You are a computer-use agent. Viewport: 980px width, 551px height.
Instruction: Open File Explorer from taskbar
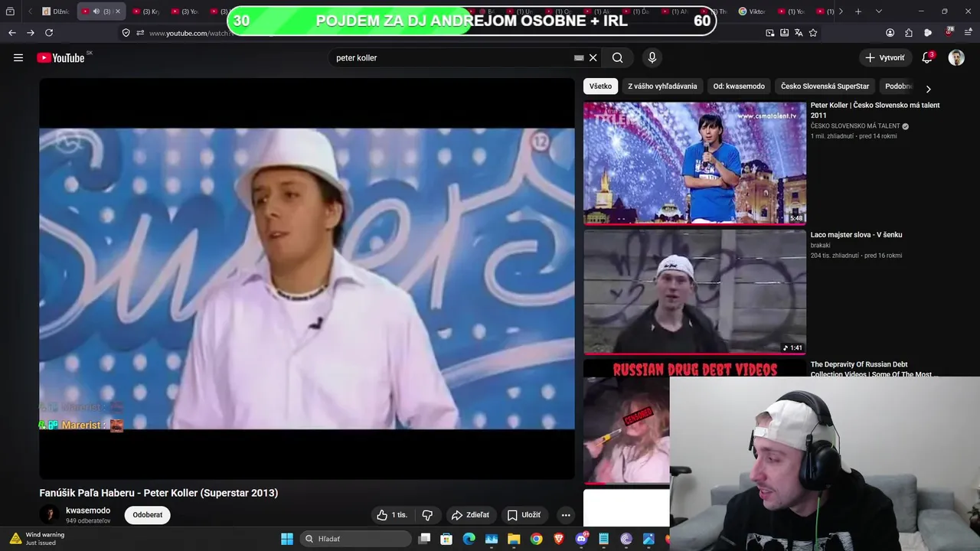coord(514,539)
